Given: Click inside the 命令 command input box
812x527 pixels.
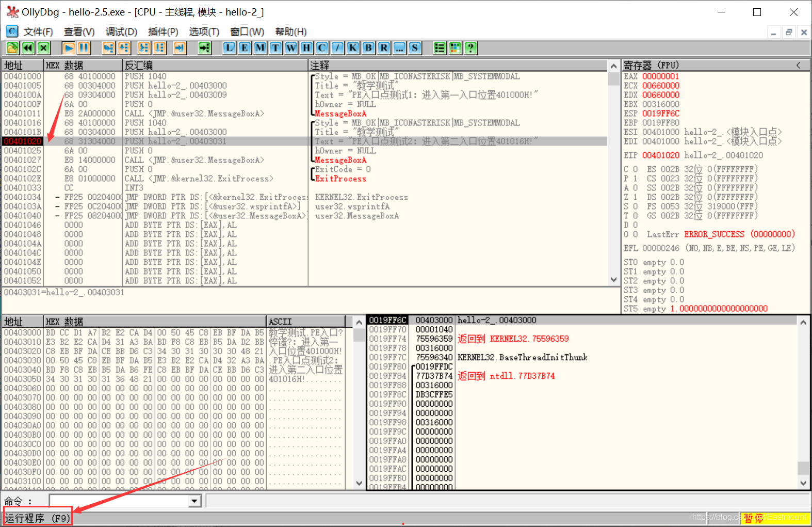Looking at the screenshot, I should point(119,501).
